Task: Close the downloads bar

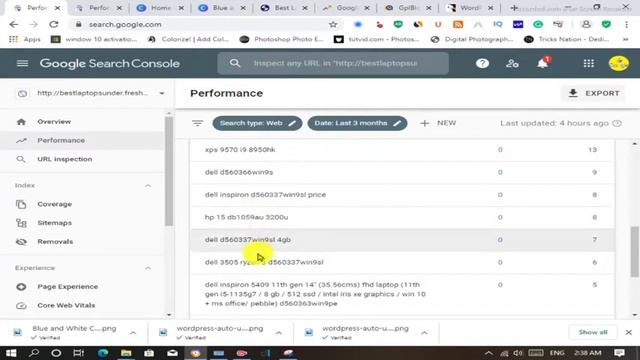Action: tap(629, 332)
